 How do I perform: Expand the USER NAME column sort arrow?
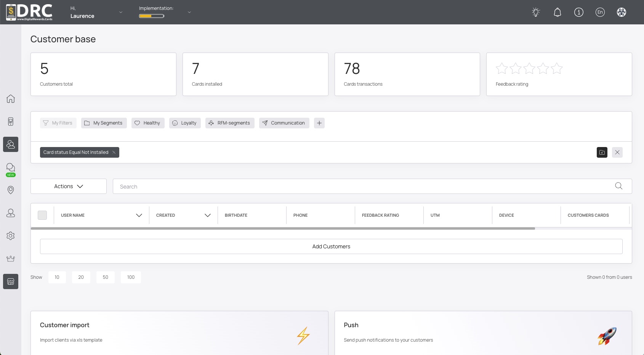139,215
